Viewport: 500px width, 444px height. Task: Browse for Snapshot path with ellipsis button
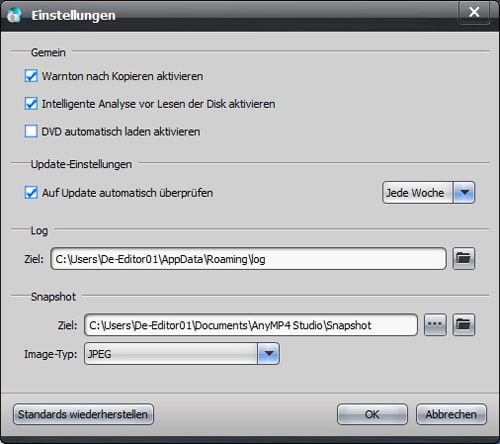435,325
